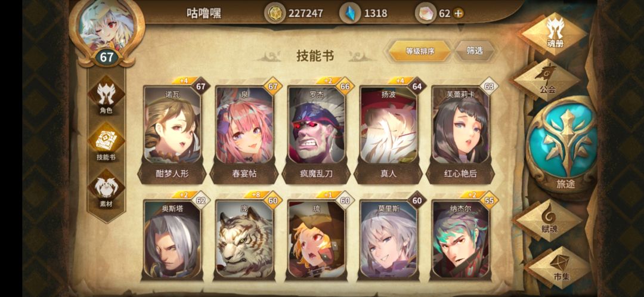Viewport: 644px width, 297px height.
Task: Select the 技能书 sidebar tab
Action: click(x=106, y=143)
